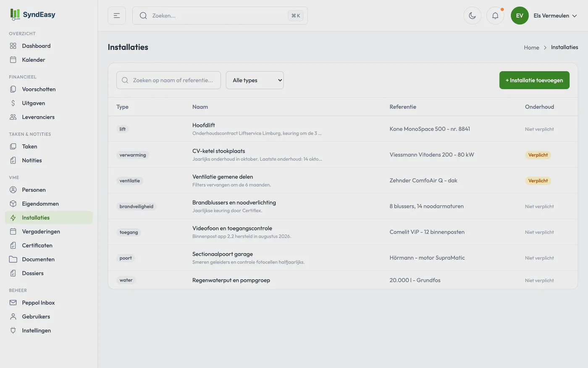Click the Personen user circle icon
Image resolution: width=588 pixels, height=368 pixels.
pos(13,190)
